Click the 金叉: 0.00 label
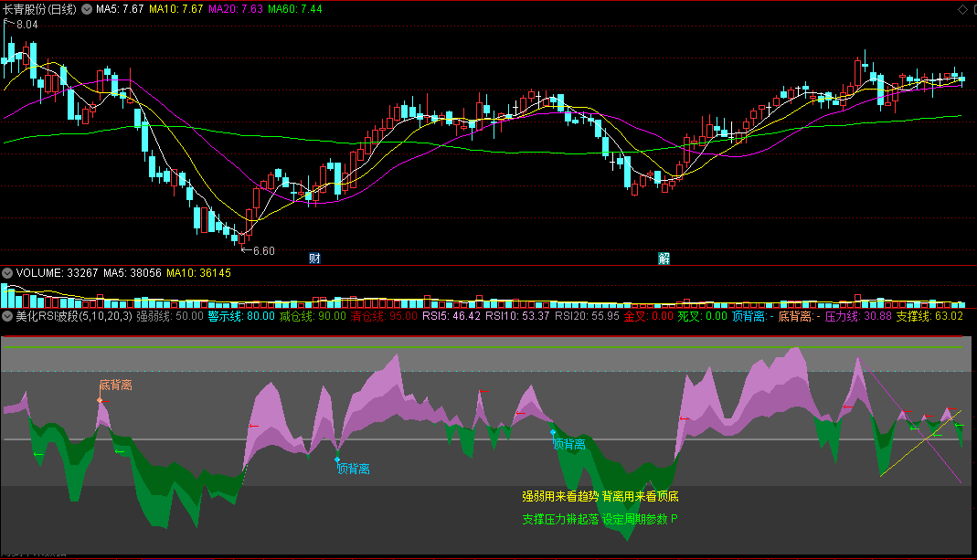The width and height of the screenshot is (977, 560). [x=649, y=316]
